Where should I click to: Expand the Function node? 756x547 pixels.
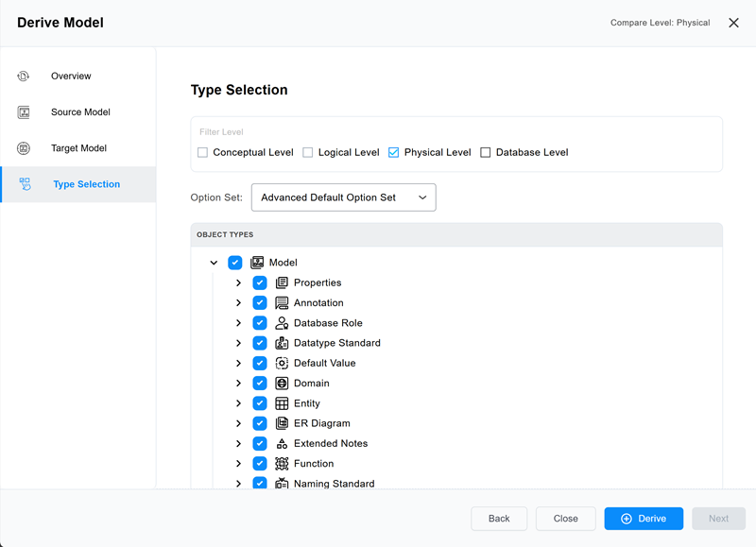[x=239, y=464]
